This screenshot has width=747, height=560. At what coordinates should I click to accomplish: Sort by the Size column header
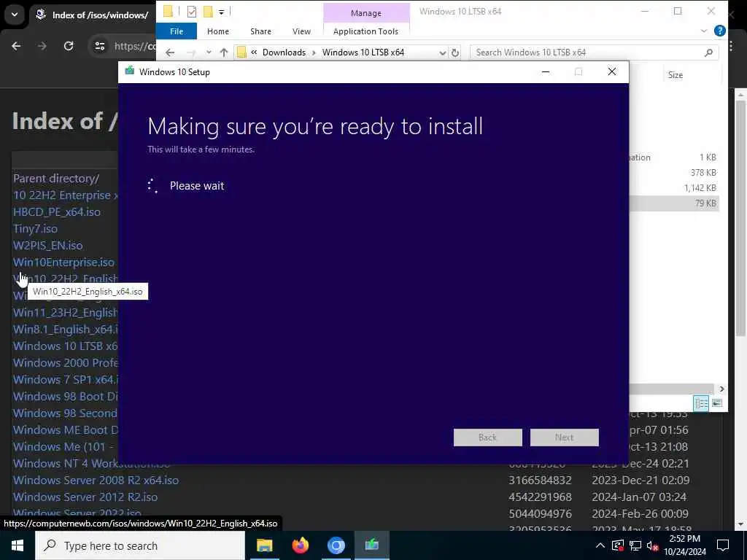coord(675,75)
